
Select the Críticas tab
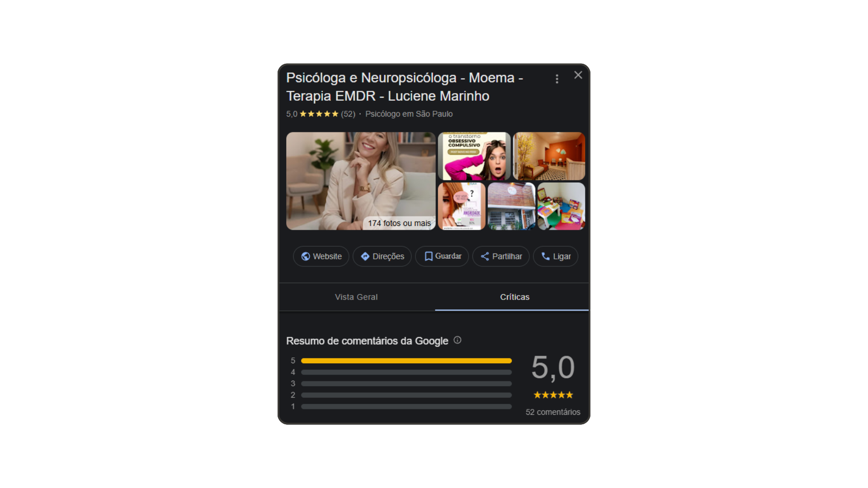[514, 297]
